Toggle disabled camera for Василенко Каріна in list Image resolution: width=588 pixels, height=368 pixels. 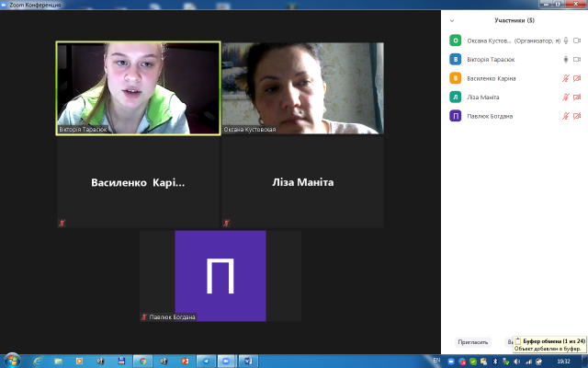(x=577, y=78)
